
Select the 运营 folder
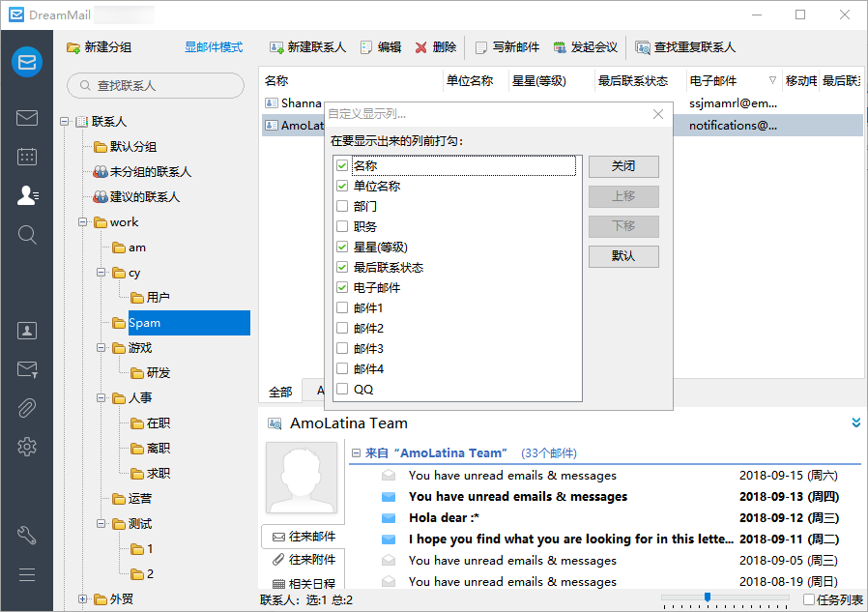tap(131, 499)
